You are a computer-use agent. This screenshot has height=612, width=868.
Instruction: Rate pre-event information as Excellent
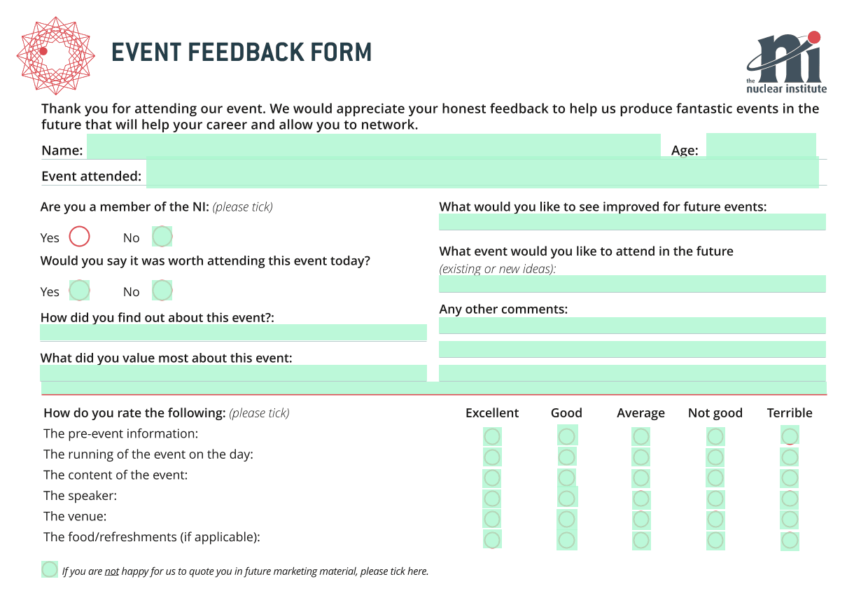[492, 437]
